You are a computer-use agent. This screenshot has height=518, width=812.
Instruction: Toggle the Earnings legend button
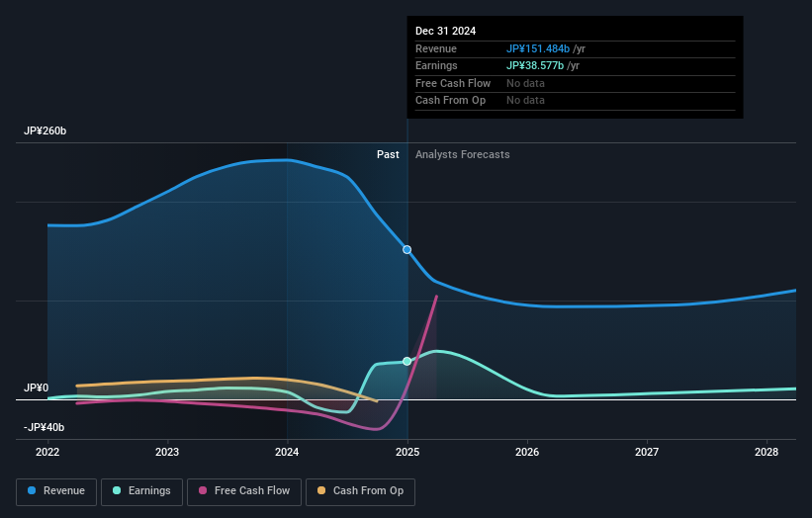[x=141, y=491]
